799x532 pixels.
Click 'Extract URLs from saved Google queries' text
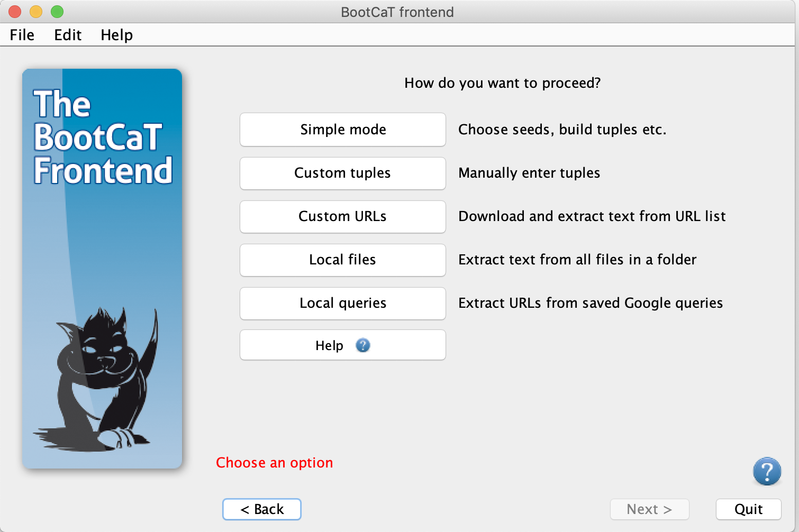[x=591, y=303]
